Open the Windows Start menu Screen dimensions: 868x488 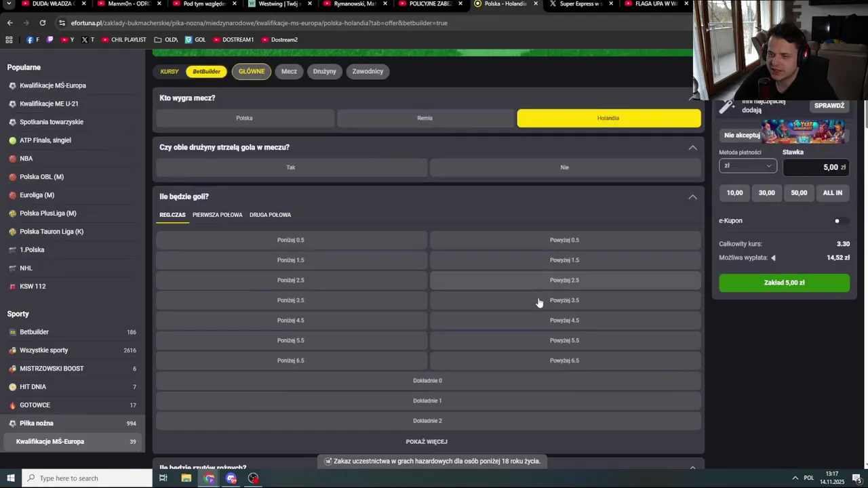coord(10,478)
